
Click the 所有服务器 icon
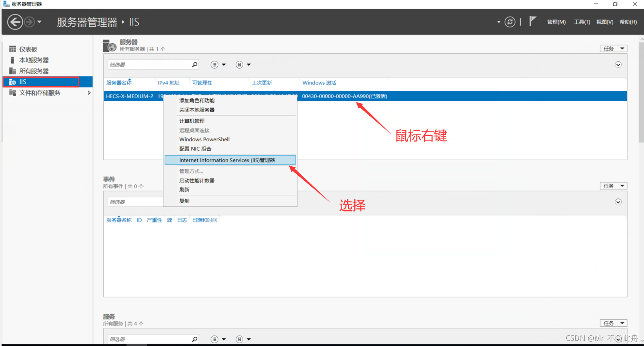(x=13, y=71)
